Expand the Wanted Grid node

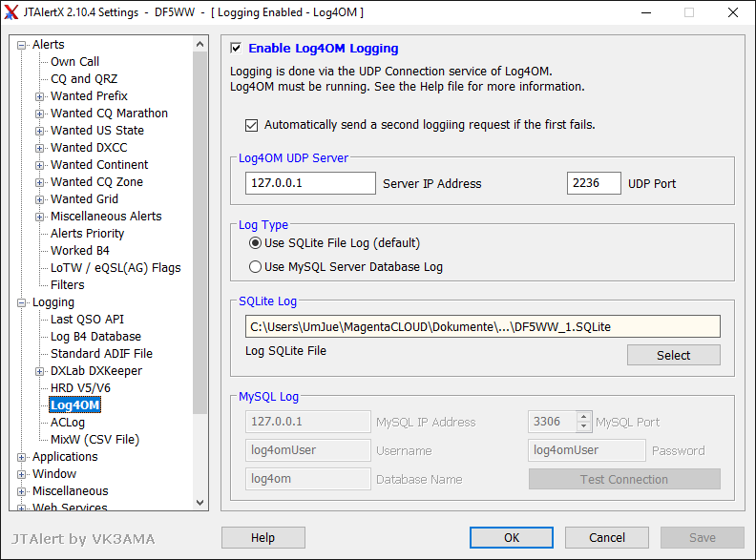point(39,200)
